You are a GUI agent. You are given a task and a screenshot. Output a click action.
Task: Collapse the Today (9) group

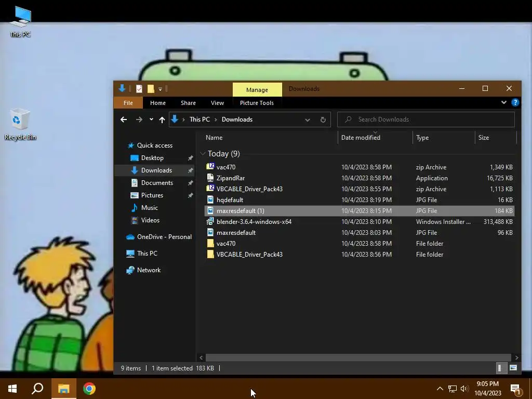(203, 154)
